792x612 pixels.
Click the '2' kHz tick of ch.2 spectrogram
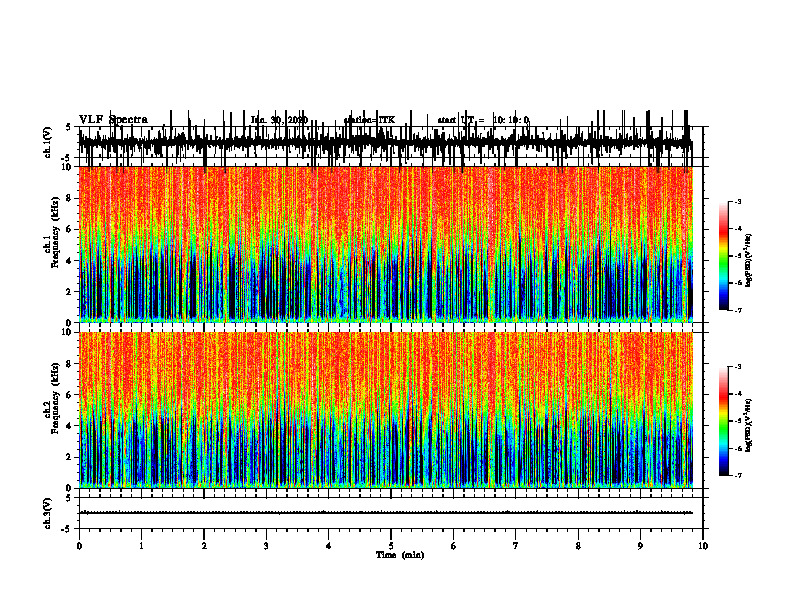70,457
